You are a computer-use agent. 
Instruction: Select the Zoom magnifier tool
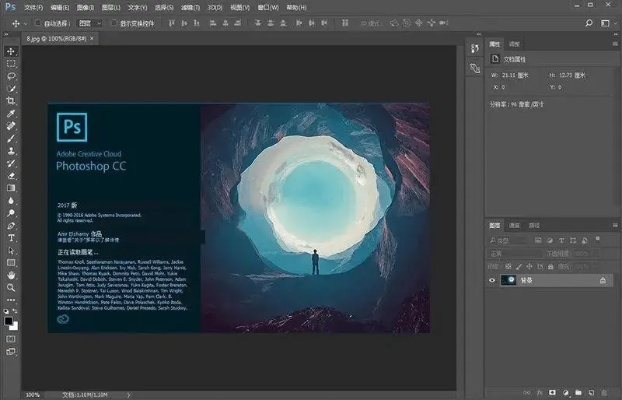[11, 287]
